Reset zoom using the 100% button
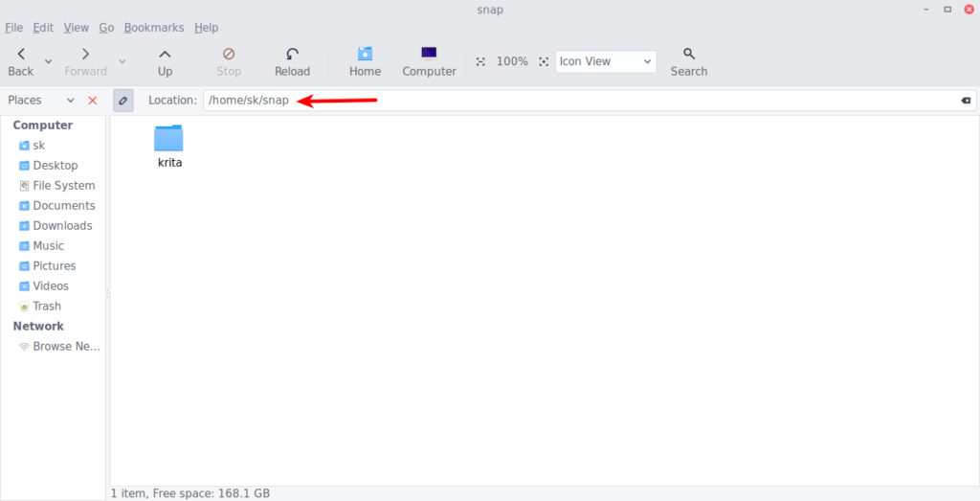 pyautogui.click(x=512, y=61)
